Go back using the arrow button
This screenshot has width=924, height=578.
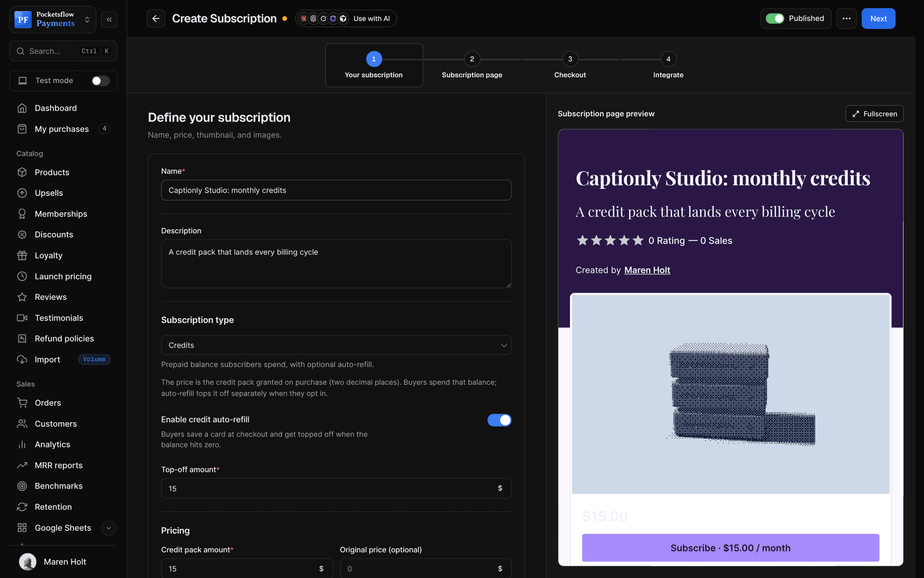pos(156,19)
